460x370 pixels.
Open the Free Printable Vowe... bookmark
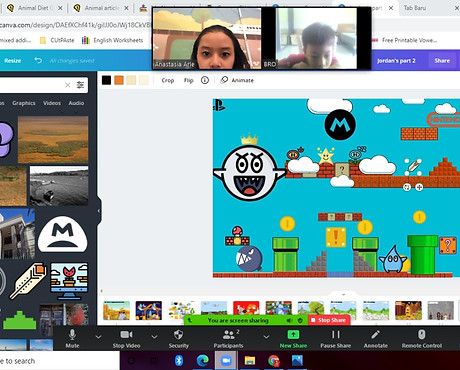(x=405, y=40)
